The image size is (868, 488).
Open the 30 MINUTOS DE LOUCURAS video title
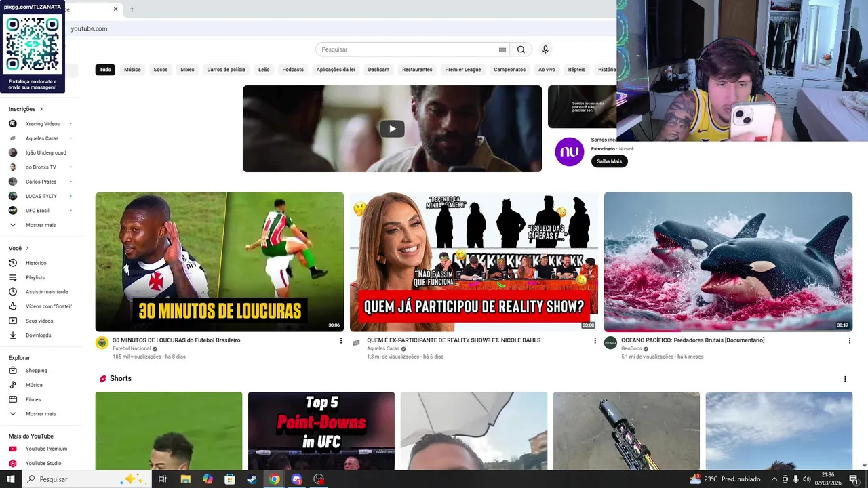pyautogui.click(x=176, y=340)
